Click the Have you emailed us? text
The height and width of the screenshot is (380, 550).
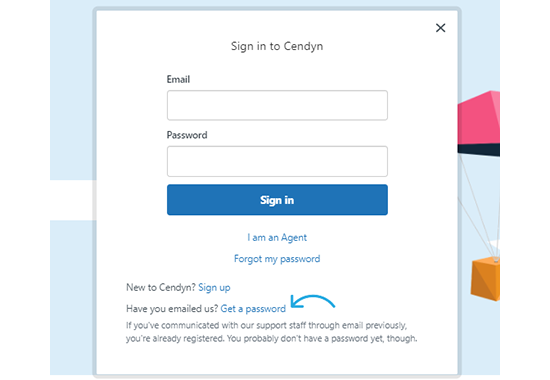[172, 309]
